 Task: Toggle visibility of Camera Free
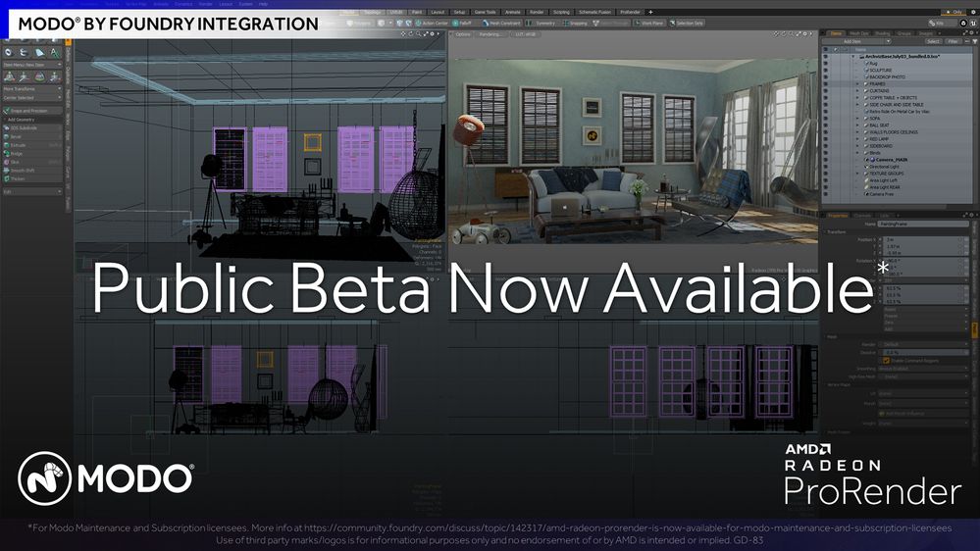click(x=826, y=194)
